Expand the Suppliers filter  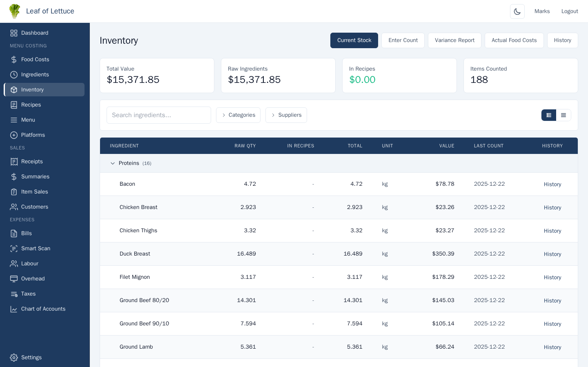pos(286,115)
